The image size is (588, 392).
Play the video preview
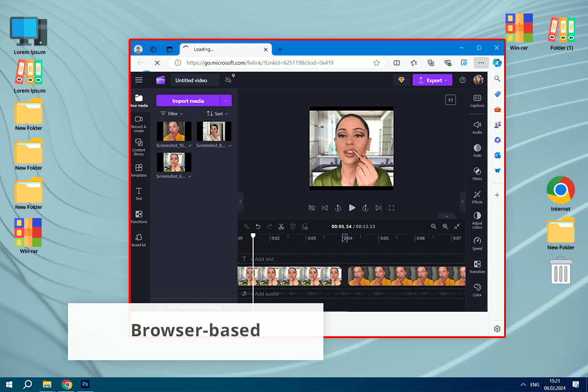tap(352, 208)
